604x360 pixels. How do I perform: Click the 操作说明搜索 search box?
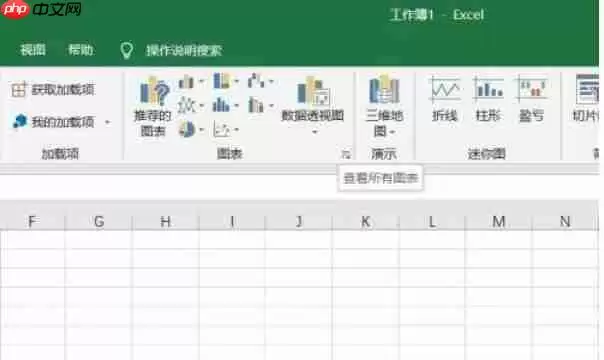coord(184,50)
